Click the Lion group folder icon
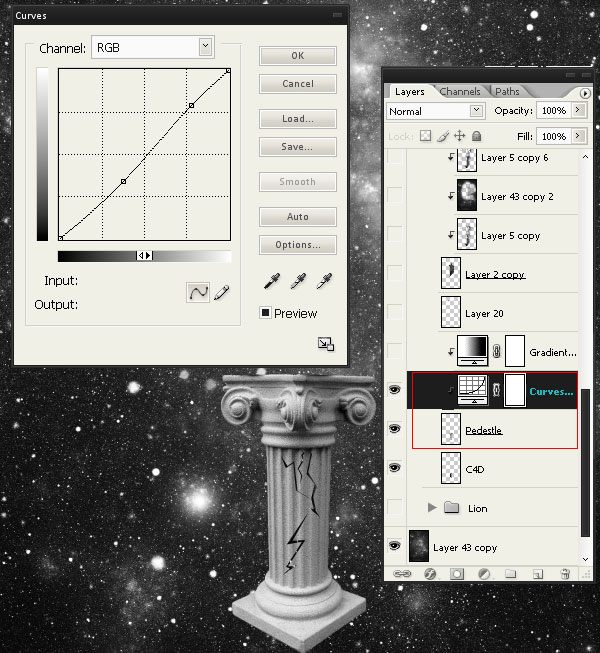 (451, 507)
